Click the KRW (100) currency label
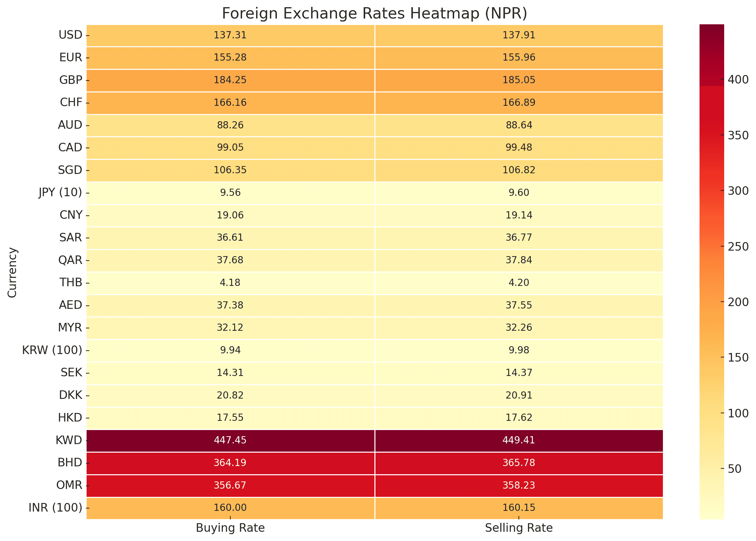 coord(52,350)
